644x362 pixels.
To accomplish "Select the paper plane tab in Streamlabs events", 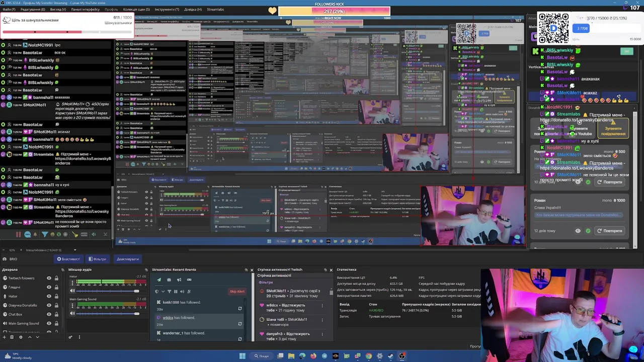I will (159, 280).
